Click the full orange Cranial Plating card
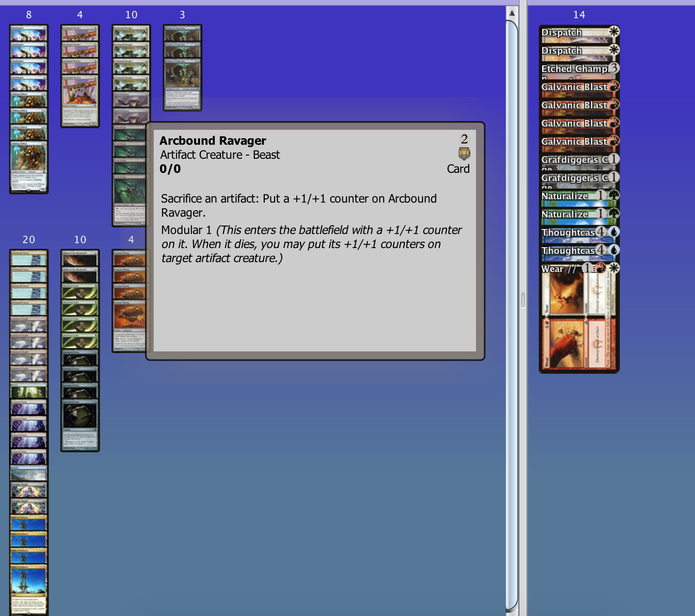 click(x=129, y=326)
